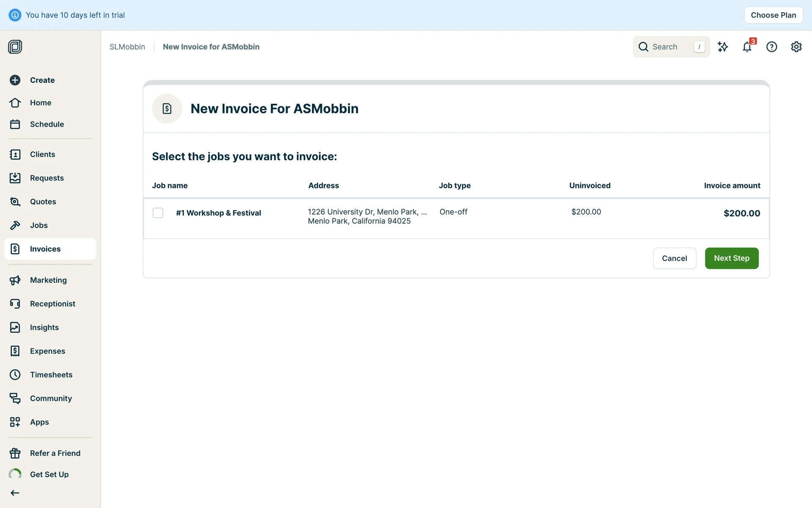The image size is (812, 508).
Task: Open the #1 Workshop & Festival job row
Action: (x=219, y=213)
